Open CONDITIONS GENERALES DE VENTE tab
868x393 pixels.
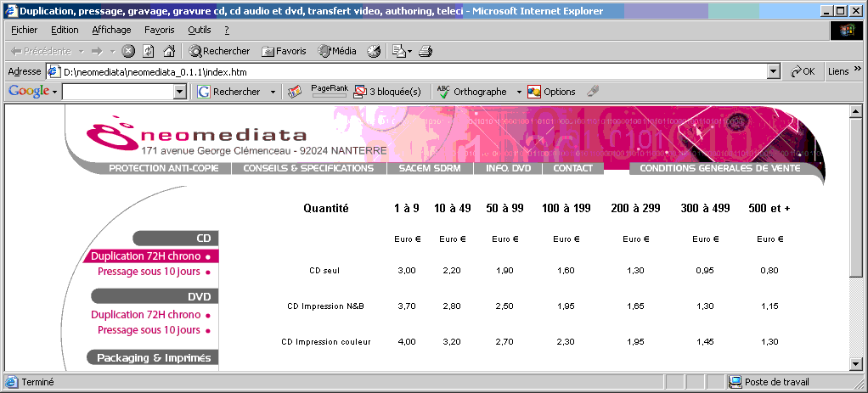[x=719, y=168]
